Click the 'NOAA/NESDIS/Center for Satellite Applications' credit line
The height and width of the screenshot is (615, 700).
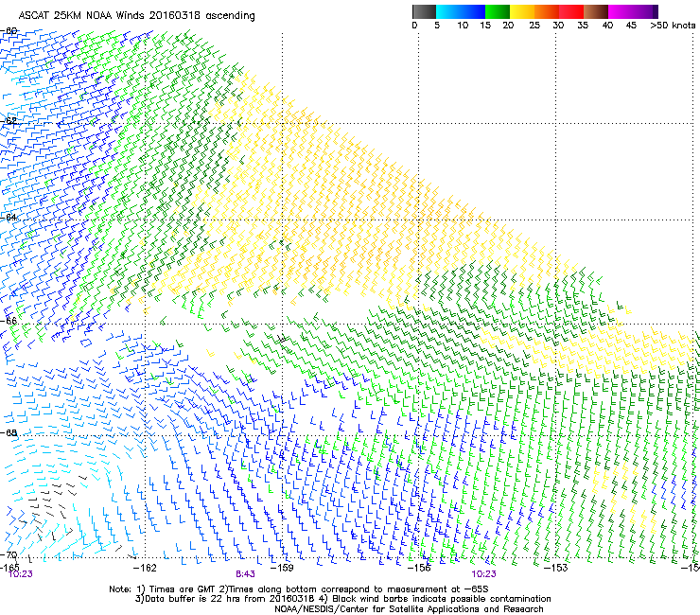(409, 609)
